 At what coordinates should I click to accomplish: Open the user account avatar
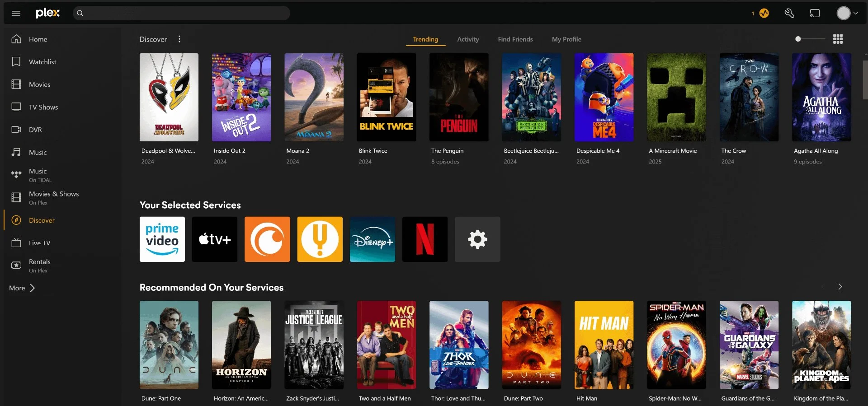843,13
